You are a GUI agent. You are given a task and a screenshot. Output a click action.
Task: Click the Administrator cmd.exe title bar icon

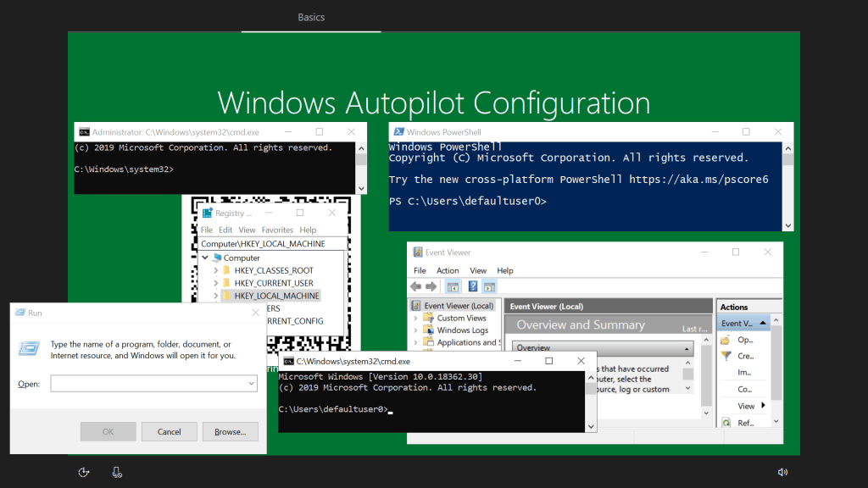click(x=84, y=132)
